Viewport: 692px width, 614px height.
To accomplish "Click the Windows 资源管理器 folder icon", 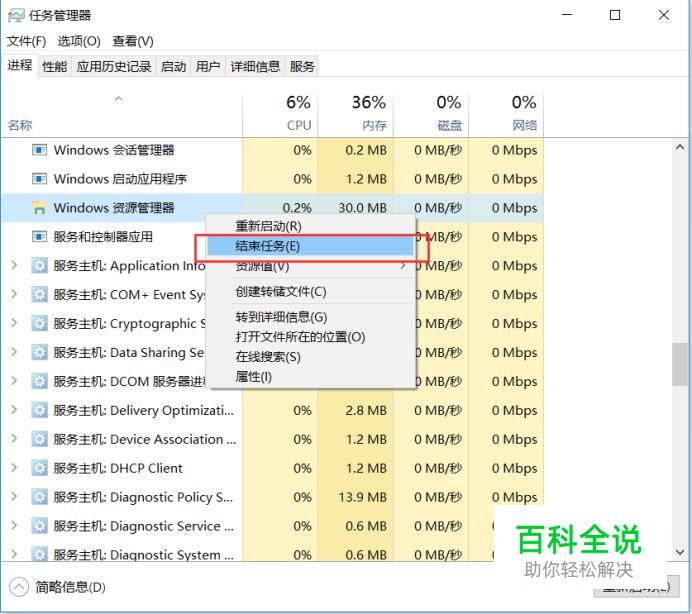I will point(39,207).
